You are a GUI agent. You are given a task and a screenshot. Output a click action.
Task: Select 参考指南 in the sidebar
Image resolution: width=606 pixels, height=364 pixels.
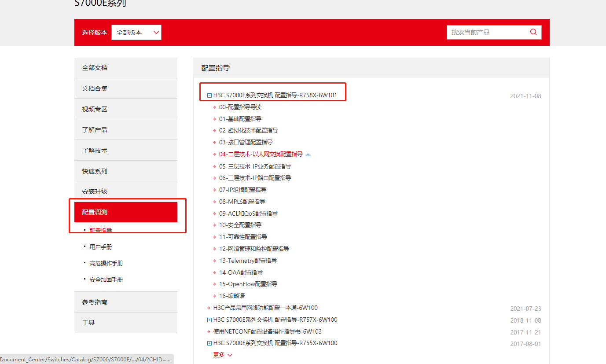tap(126, 302)
